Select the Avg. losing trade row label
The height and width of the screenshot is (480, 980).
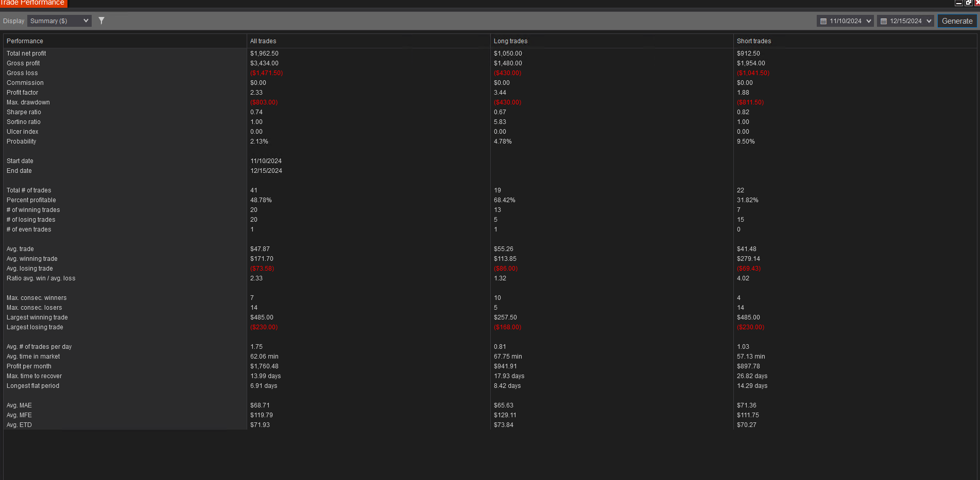pos(30,269)
